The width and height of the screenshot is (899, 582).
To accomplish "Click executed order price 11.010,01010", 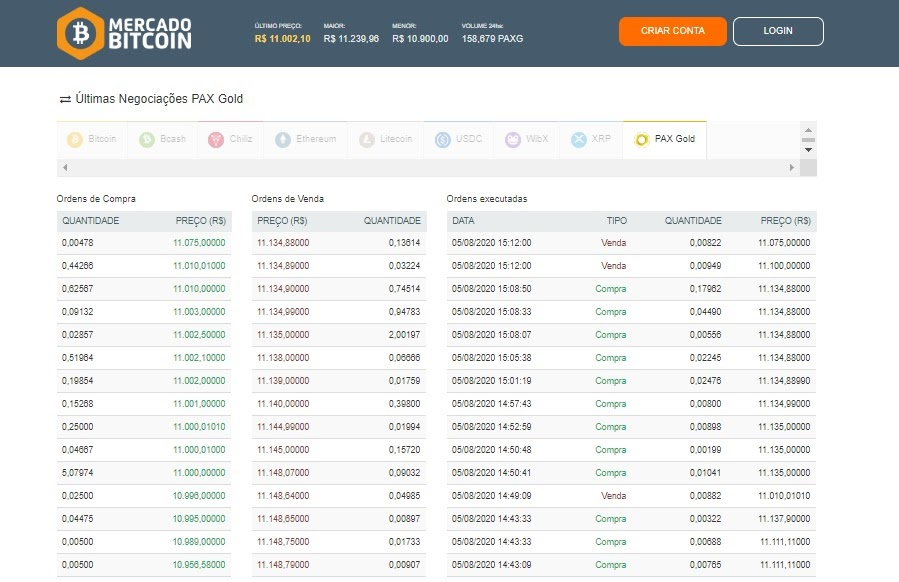I will [x=784, y=496].
